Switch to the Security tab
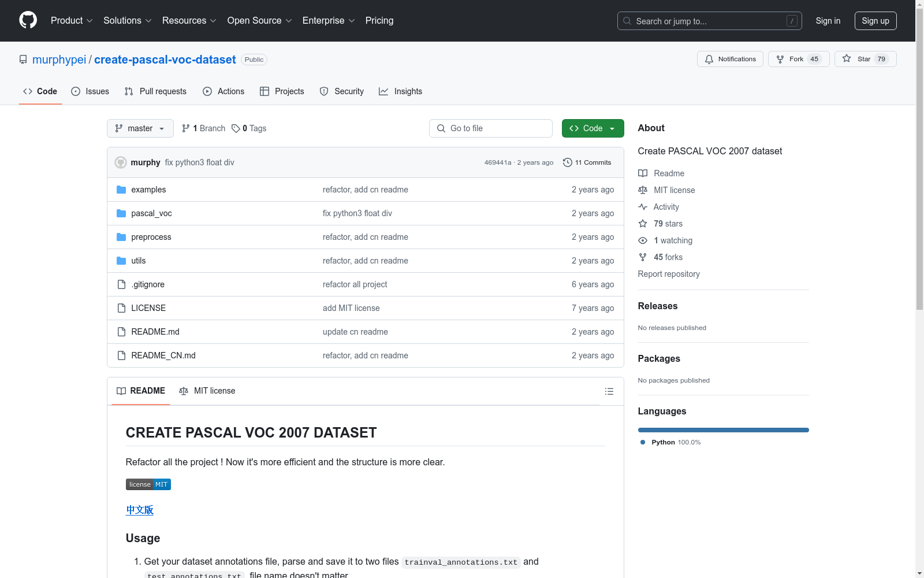The width and height of the screenshot is (924, 578). 342,91
